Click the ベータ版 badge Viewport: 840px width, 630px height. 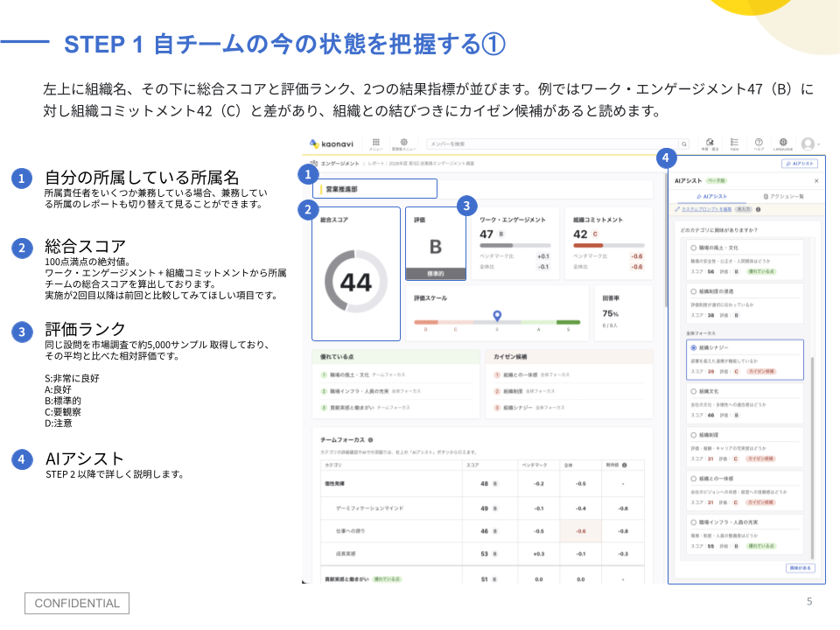[717, 180]
